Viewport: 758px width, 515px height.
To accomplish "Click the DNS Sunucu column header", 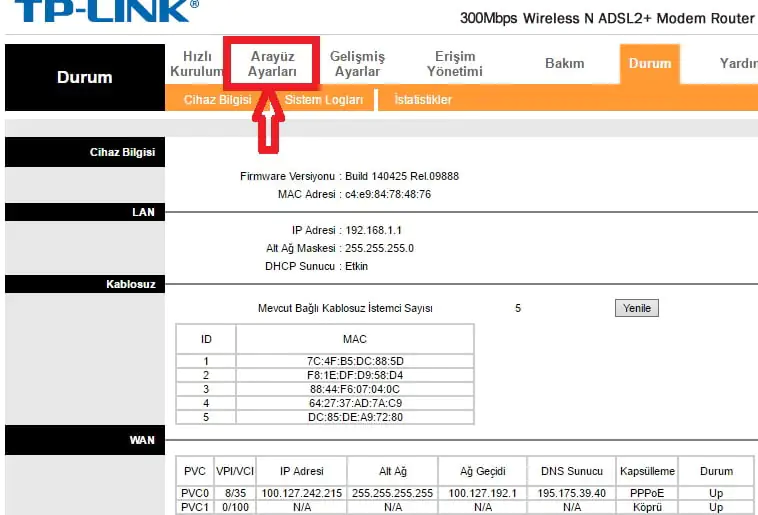I will point(571,471).
